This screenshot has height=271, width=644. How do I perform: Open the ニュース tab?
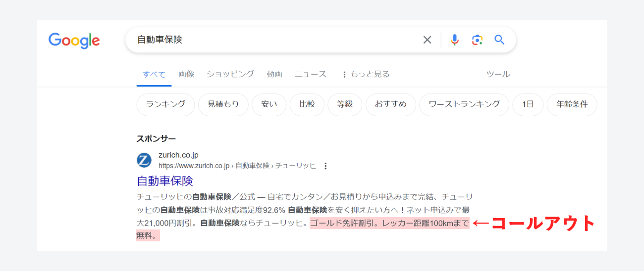(x=311, y=74)
